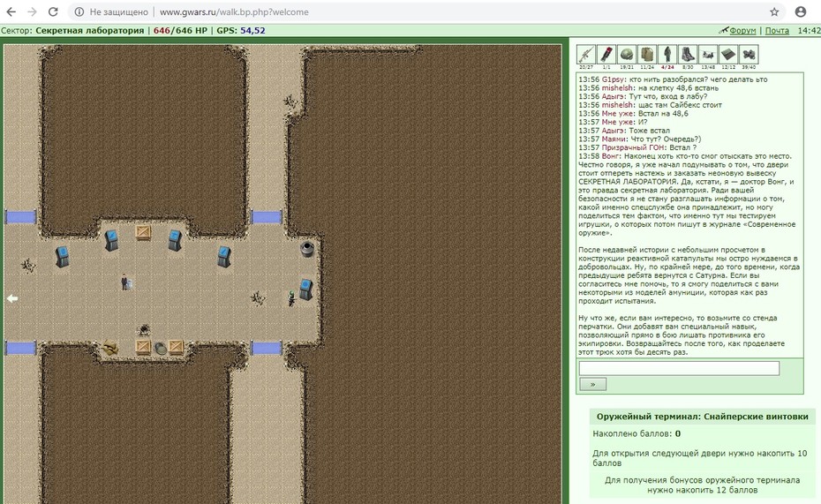Image resolution: width=821 pixels, height=504 pixels.
Task: Click the upper-right blue door on map
Action: (267, 216)
